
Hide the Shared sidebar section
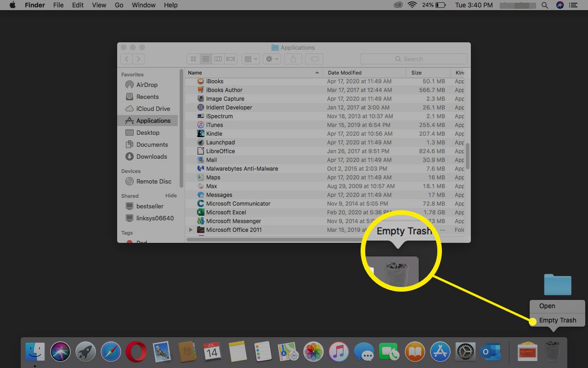pos(171,195)
